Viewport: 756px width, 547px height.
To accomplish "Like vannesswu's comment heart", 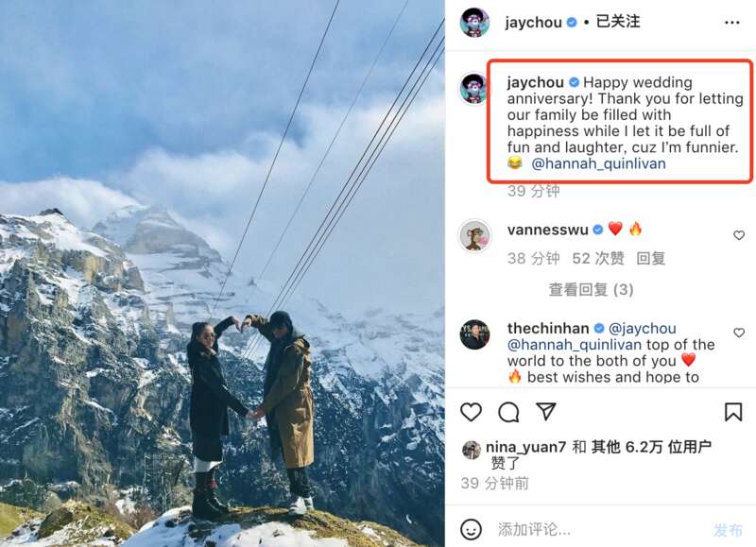I will 739,235.
